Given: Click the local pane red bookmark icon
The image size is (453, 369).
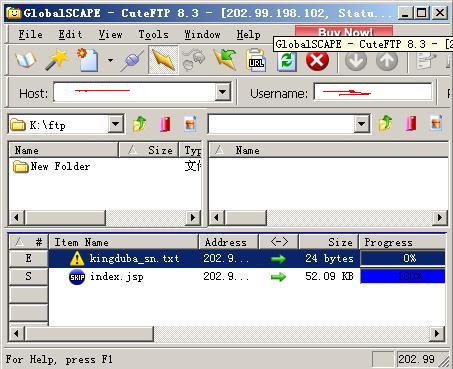Looking at the screenshot, I should coord(165,124).
